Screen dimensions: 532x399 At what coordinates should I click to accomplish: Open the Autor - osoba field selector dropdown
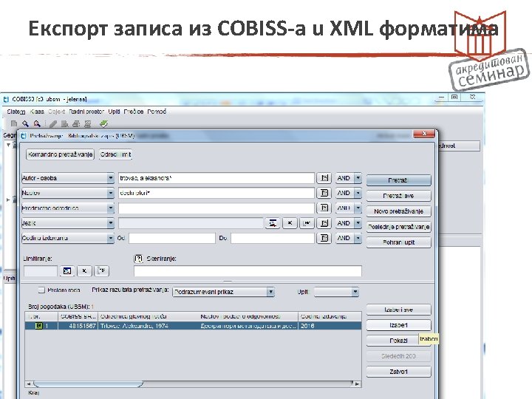[111, 178]
